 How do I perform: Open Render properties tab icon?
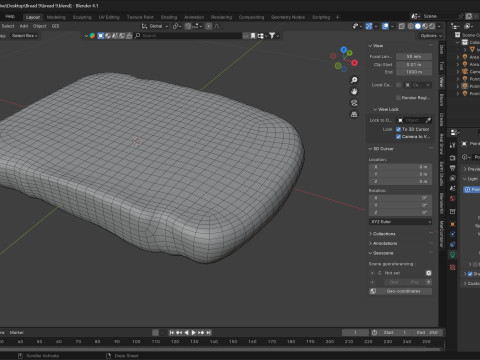click(x=452, y=158)
